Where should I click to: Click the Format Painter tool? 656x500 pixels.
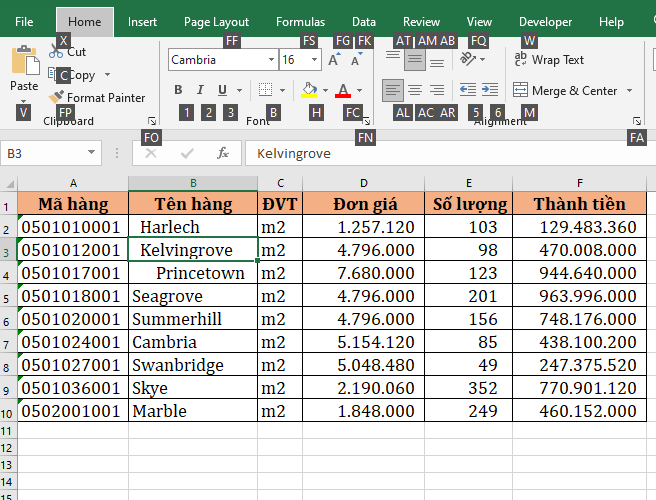[97, 98]
